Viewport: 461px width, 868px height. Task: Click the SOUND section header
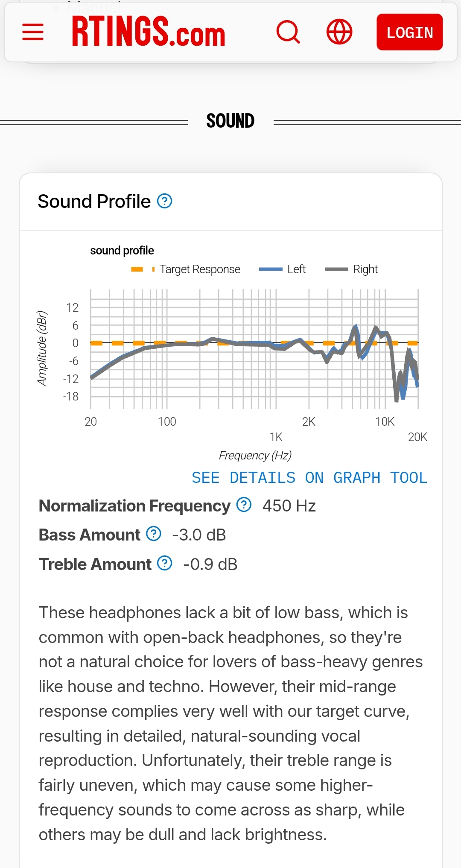230,121
